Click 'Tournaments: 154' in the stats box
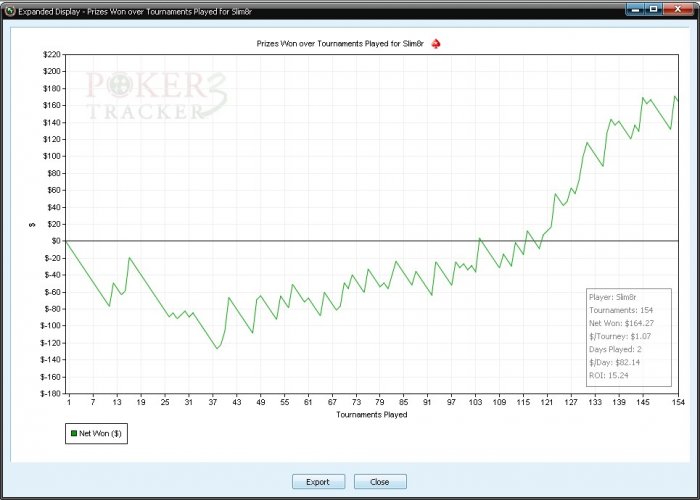This screenshot has width=700, height=500. click(621, 310)
